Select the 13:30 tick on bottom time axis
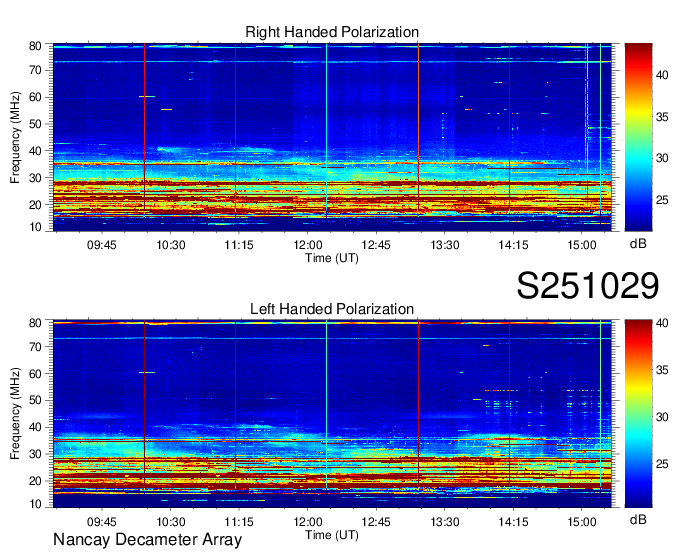680x552 pixels. pos(445,521)
